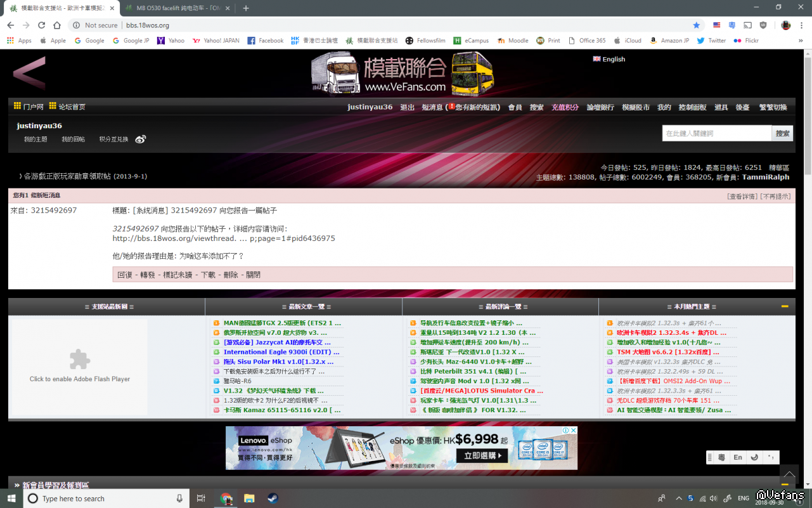Click the keyword search input field
This screenshot has width=812, height=508.
[x=717, y=133]
